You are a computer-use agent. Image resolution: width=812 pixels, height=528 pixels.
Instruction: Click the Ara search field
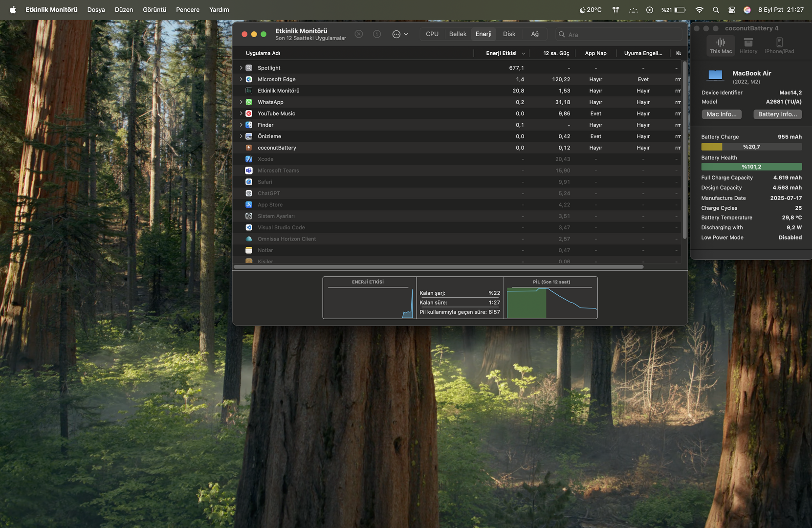point(618,35)
